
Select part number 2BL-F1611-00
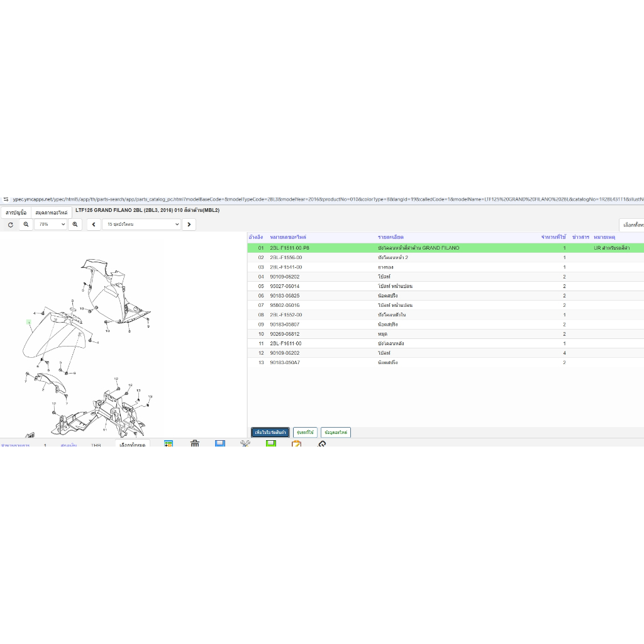[286, 343]
